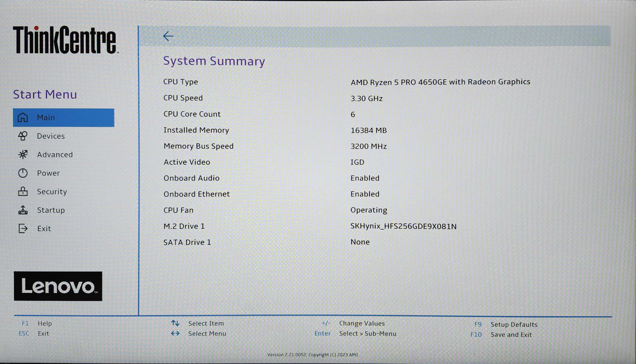
Task: Click the SKHynix_HFS256GDE9X081N drive value
Action: pyautogui.click(x=404, y=226)
